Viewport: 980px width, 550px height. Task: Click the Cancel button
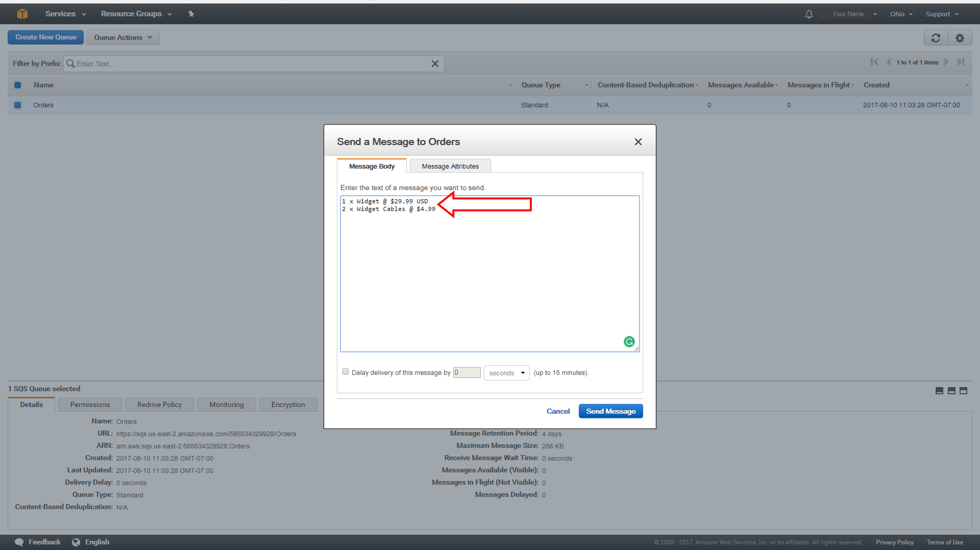click(557, 411)
